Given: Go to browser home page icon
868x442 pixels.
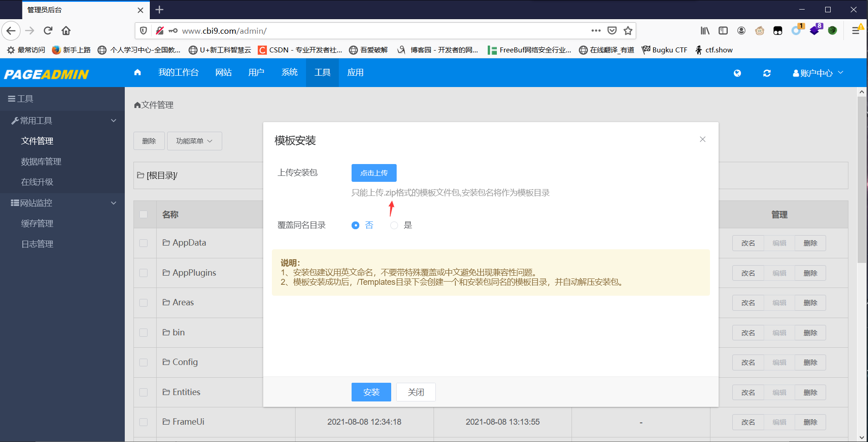Looking at the screenshot, I should (66, 31).
